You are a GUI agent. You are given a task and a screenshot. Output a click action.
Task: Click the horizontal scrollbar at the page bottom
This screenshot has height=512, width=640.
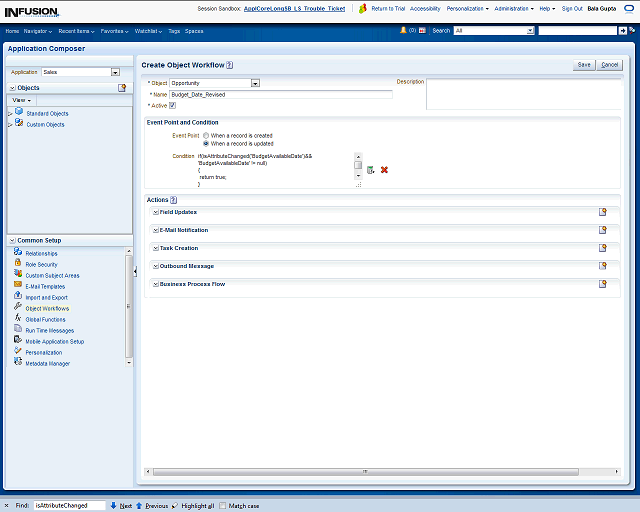[365, 470]
